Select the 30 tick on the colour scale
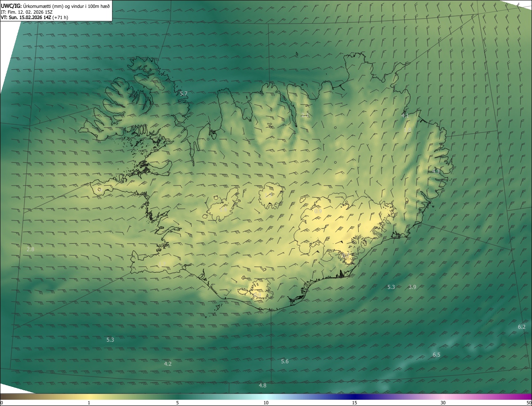Image resolution: width=532 pixels, height=406 pixels. click(x=443, y=403)
